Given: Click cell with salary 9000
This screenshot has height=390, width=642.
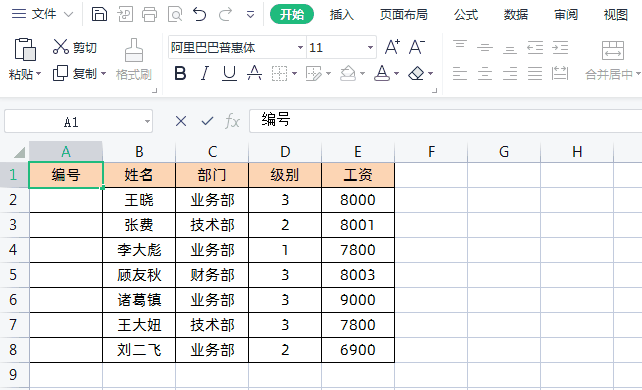Looking at the screenshot, I should pyautogui.click(x=358, y=300).
